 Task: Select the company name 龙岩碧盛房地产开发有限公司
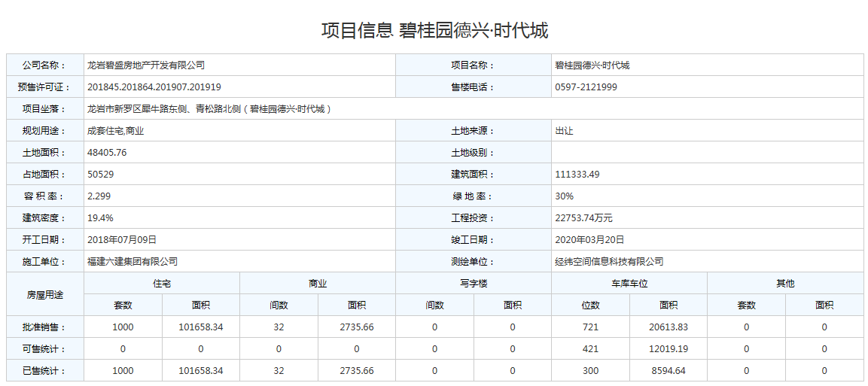146,65
